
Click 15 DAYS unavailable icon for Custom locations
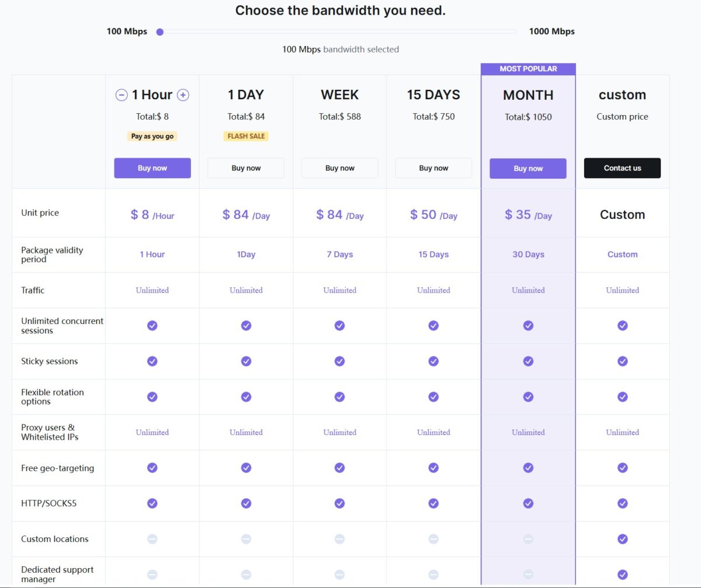coord(433,539)
